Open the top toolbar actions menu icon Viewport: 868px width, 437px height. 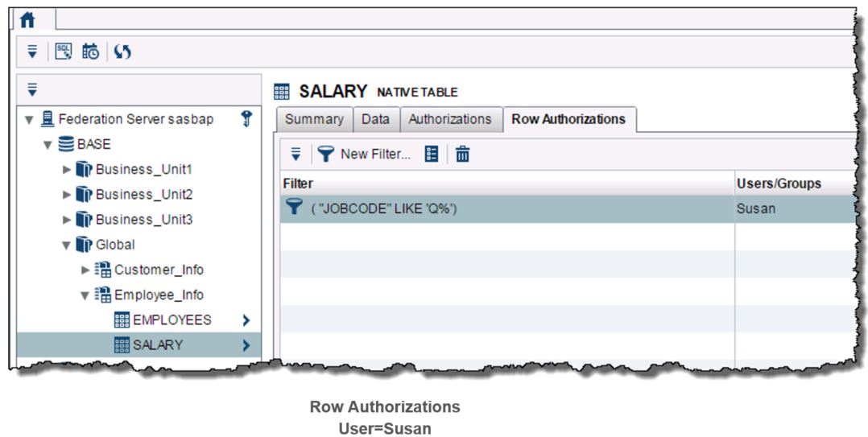coord(32,52)
